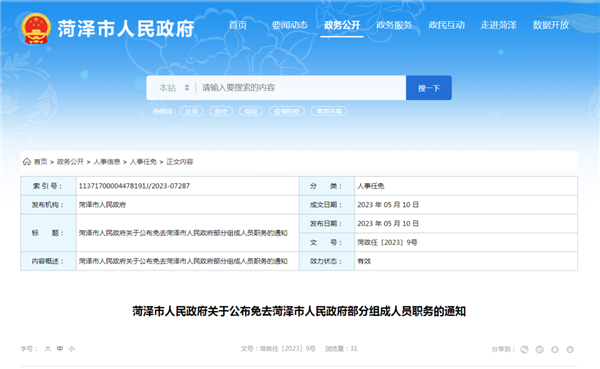
Task: Open 人事任免 breadcrumb link
Action: pyautogui.click(x=143, y=162)
